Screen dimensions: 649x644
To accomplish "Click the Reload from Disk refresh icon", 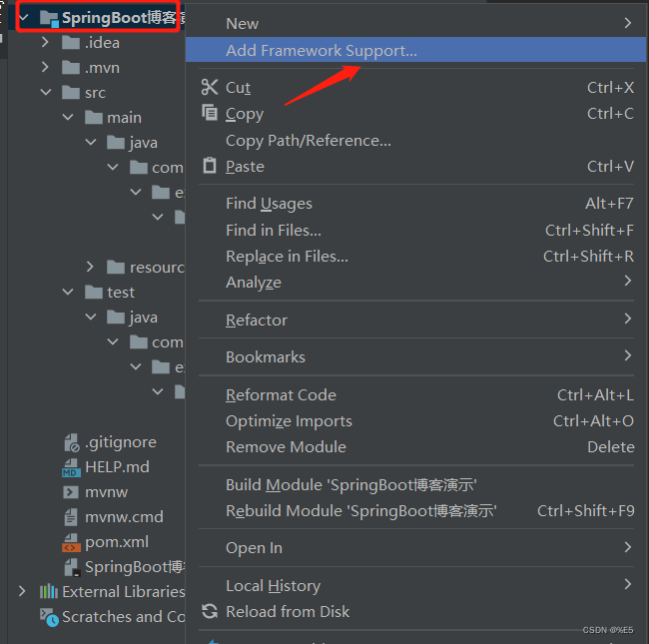I will click(210, 611).
